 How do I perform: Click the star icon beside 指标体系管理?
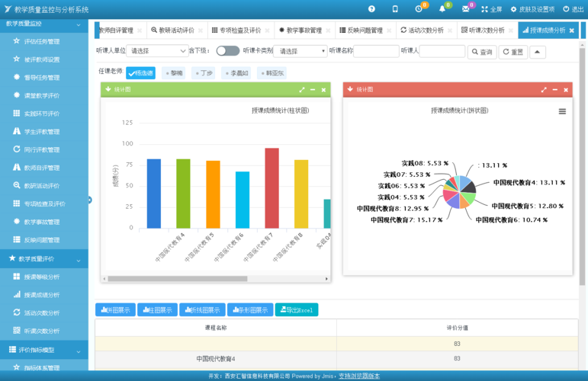(17, 367)
